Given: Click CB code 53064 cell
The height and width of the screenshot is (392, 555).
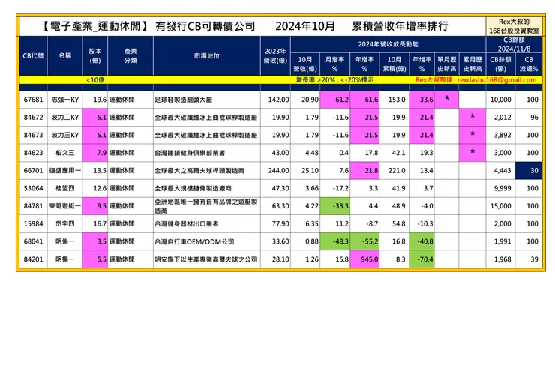Looking at the screenshot, I should tap(33, 188).
